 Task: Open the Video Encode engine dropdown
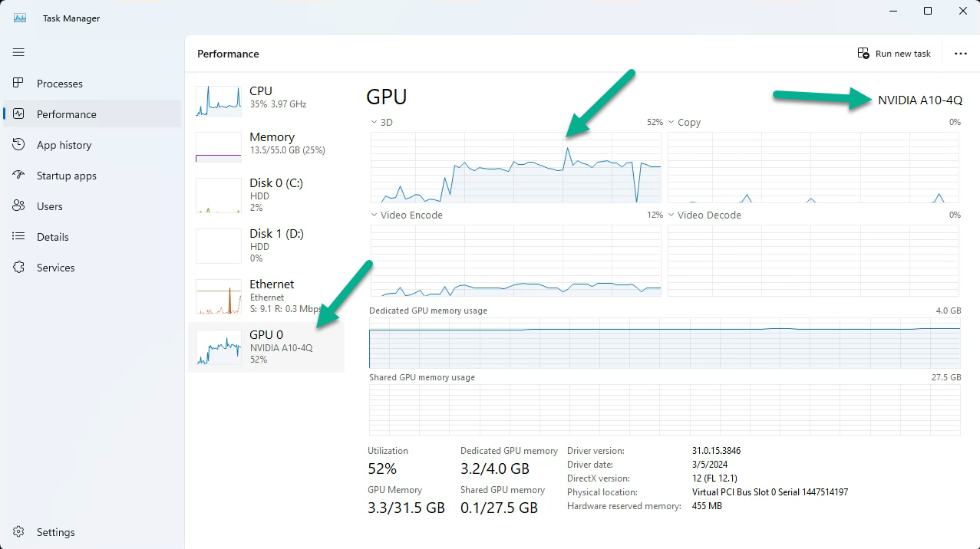(x=374, y=215)
